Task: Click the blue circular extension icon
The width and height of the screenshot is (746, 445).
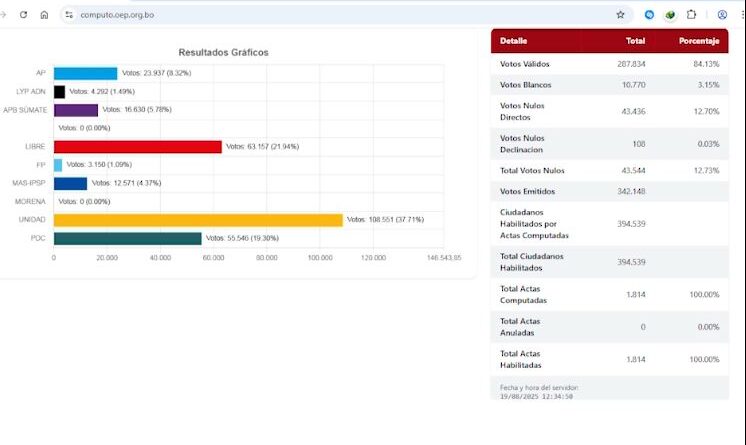Action: click(x=649, y=15)
